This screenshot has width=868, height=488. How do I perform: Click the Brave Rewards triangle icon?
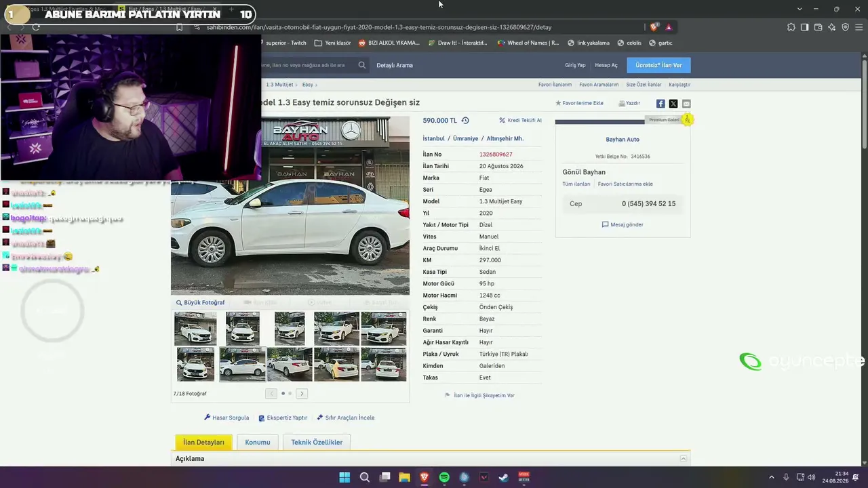pyautogui.click(x=669, y=27)
